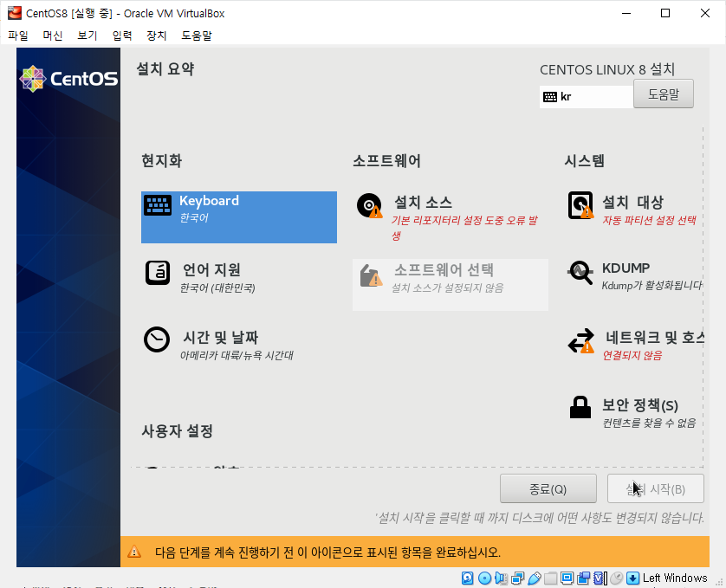Click the keyboard layout icon next to kr
This screenshot has width=726, height=588.
[550, 97]
